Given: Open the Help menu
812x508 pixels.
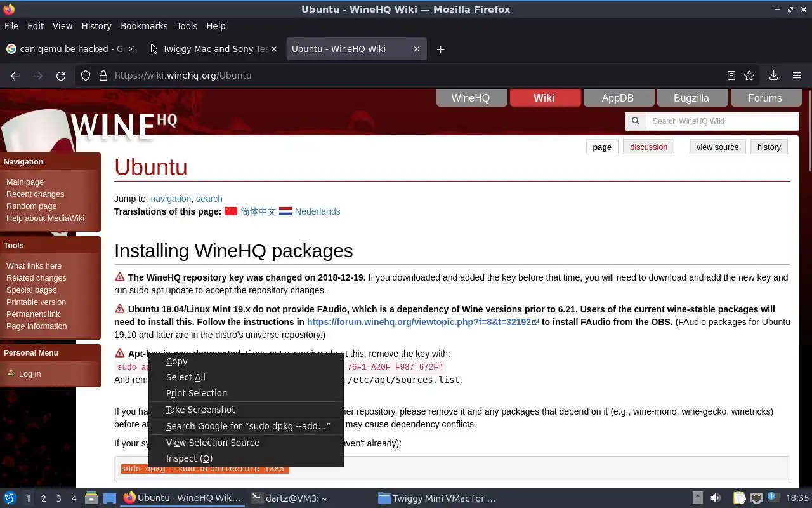Looking at the screenshot, I should click(216, 26).
